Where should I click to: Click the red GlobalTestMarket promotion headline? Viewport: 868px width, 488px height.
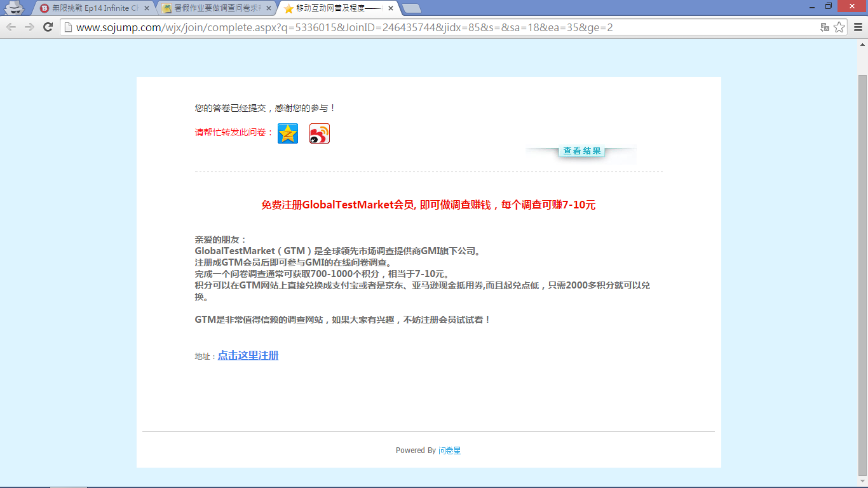tap(428, 205)
